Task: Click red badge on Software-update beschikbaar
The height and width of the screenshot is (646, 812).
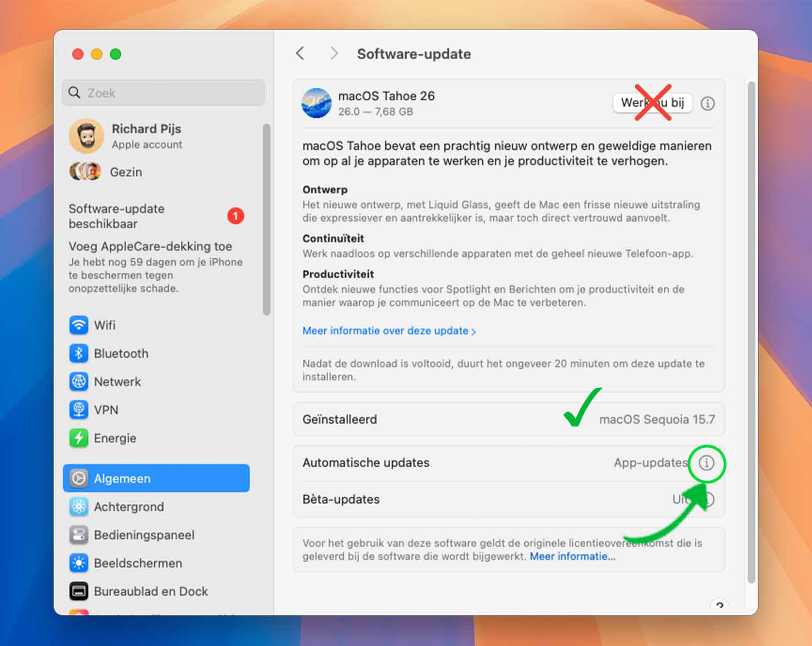Action: click(235, 216)
